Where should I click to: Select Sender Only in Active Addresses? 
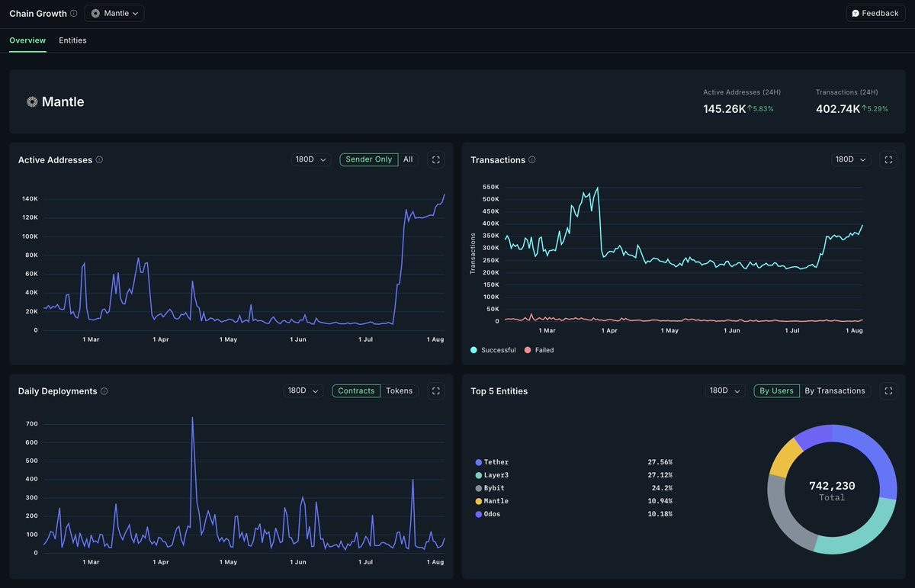[369, 159]
